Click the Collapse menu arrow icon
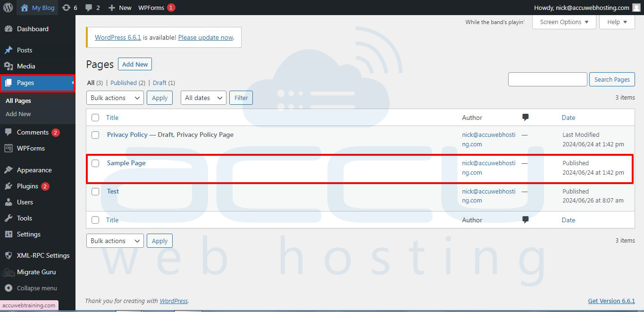Screen dimensions: 644x312 8,288
